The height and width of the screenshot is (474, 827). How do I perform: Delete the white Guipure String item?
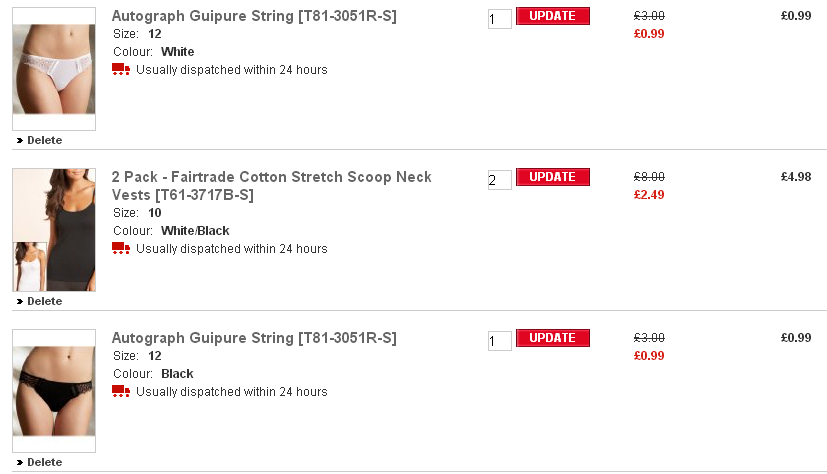(x=43, y=140)
